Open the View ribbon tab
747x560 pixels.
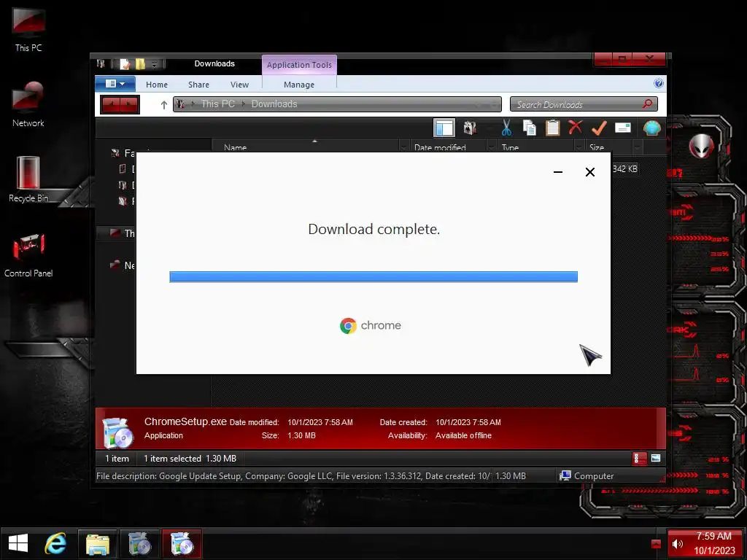click(239, 85)
